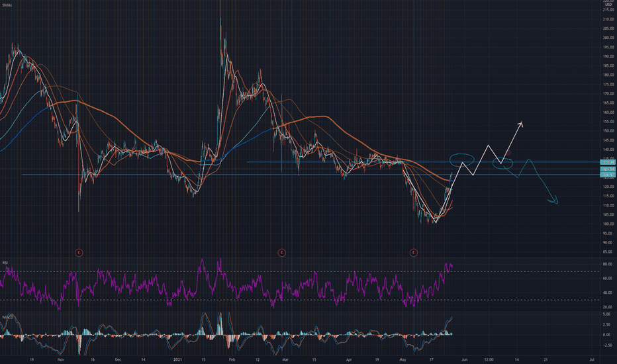Screen dimensions: 617x364
Task: Click the 2021 label on time axis
Action: point(178,359)
